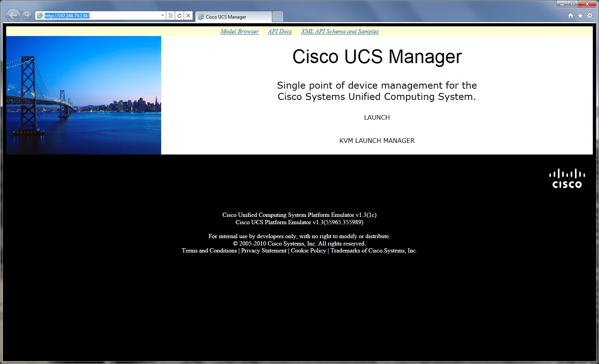The image size is (599, 364).
Task: Click the browser Forward arrow button
Action: point(26,15)
